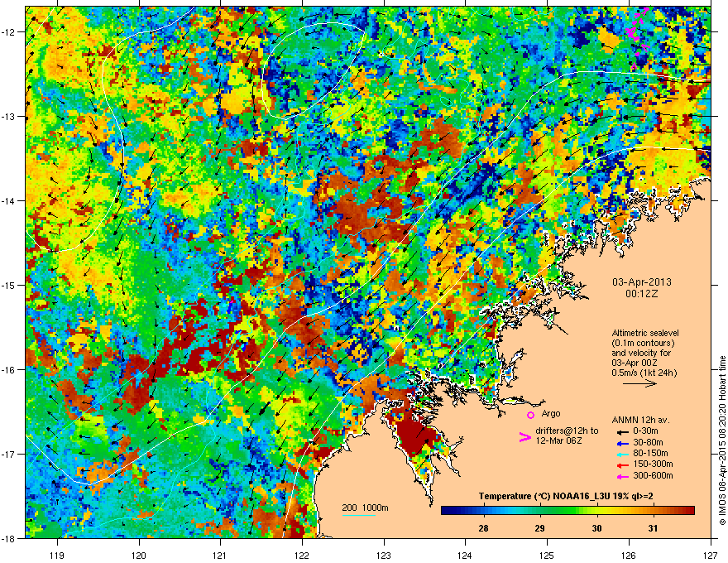Click the 'drifters@12h to' label
The height and width of the screenshot is (563, 728).
567,431
